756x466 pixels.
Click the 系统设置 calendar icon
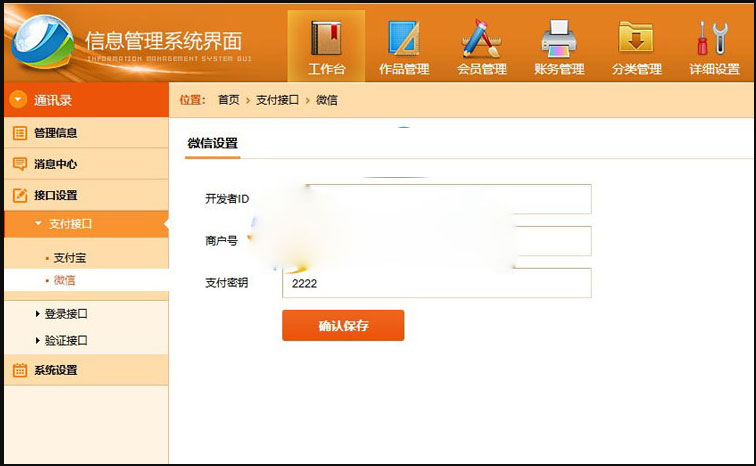(x=19, y=370)
